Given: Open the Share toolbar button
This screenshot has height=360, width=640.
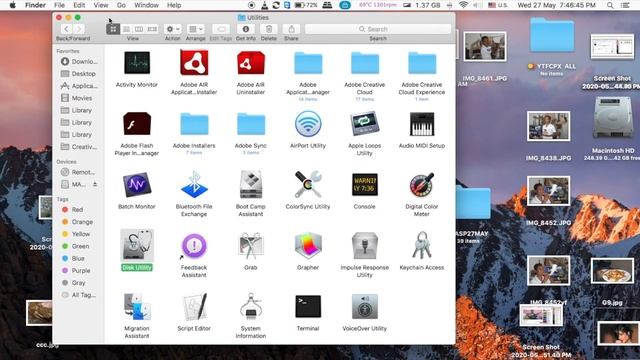Looking at the screenshot, I should pyautogui.click(x=291, y=29).
